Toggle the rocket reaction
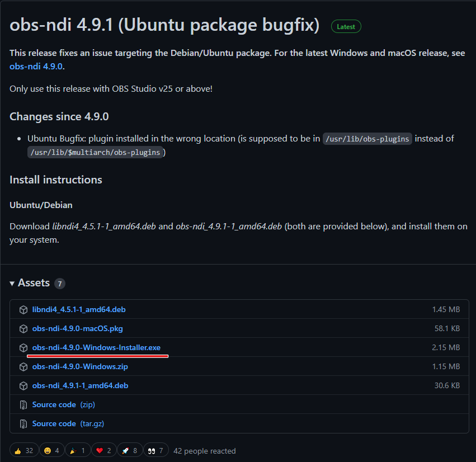Viewport: 476px width, 462px height. click(x=125, y=450)
